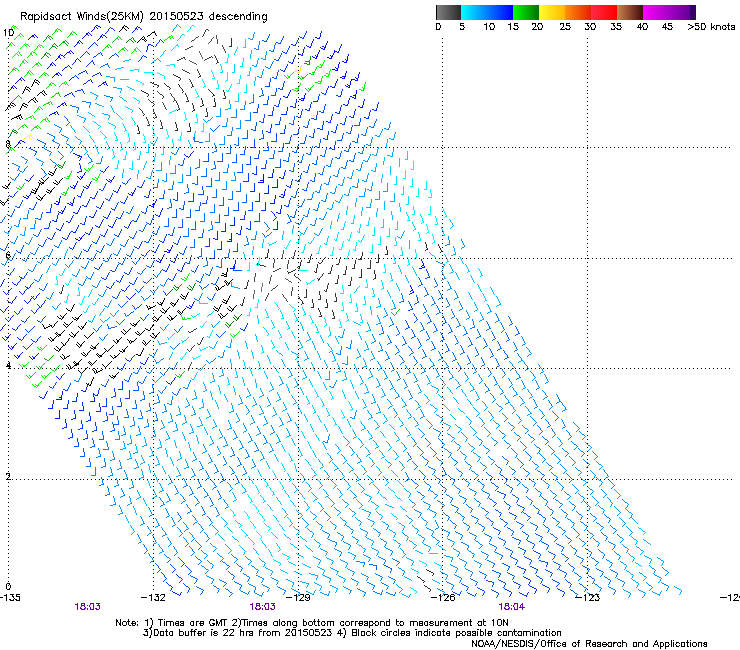This screenshot has height=650, width=740.
Task: Click the cyan-to-blue 5-15 knots legend segment
Action: click(x=487, y=12)
